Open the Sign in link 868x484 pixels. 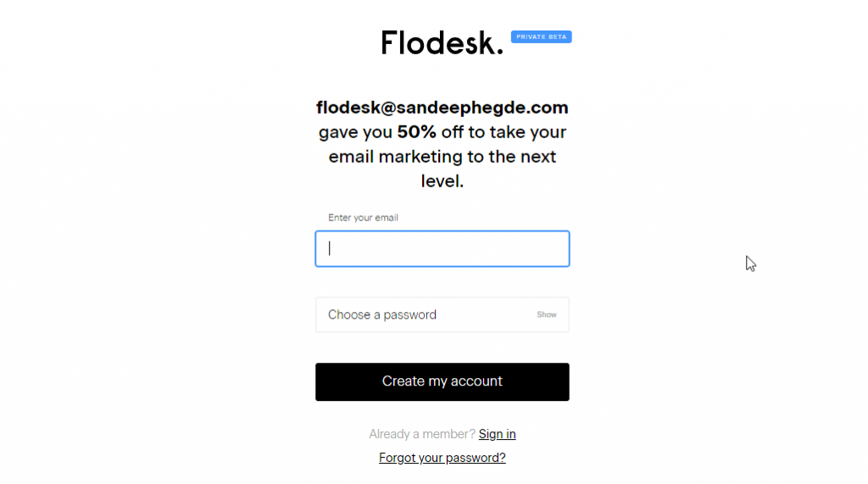click(497, 434)
